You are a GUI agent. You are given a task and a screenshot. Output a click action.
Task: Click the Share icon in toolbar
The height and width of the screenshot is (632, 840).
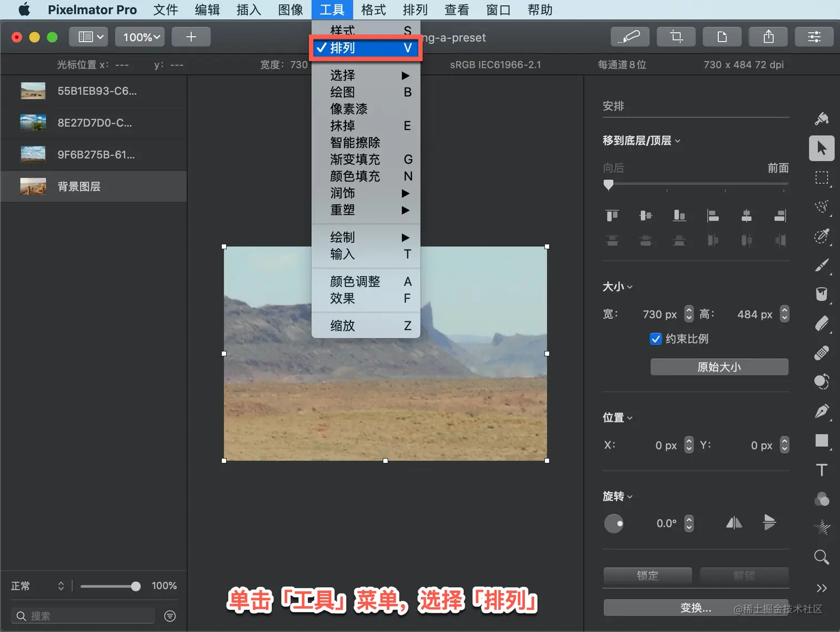pyautogui.click(x=768, y=37)
